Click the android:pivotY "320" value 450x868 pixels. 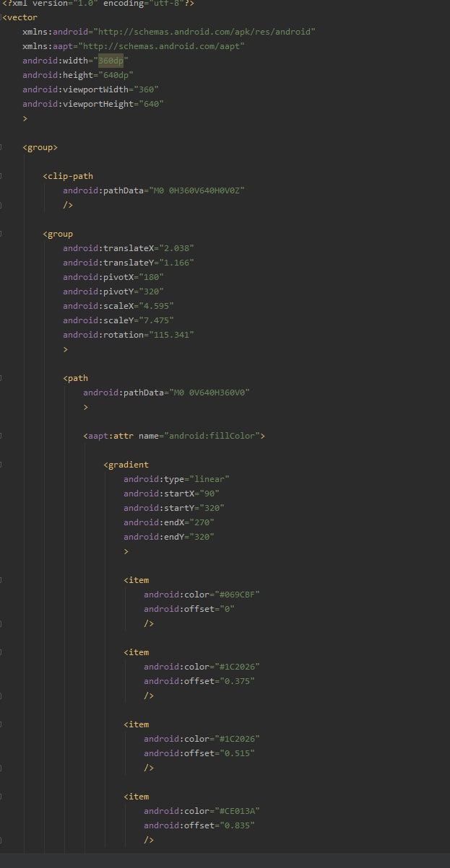tap(150, 291)
